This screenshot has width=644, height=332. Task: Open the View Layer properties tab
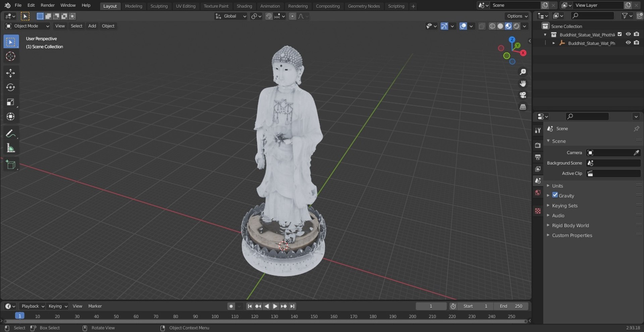pyautogui.click(x=538, y=169)
